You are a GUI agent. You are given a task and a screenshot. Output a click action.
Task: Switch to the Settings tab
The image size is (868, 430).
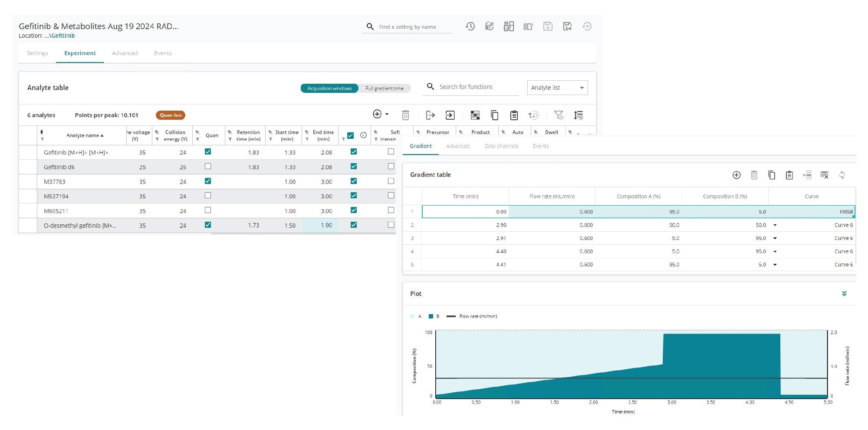37,53
